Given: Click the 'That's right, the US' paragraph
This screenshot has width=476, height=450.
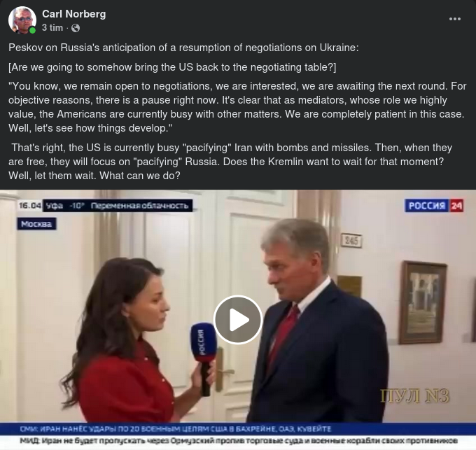Looking at the screenshot, I should point(230,162).
